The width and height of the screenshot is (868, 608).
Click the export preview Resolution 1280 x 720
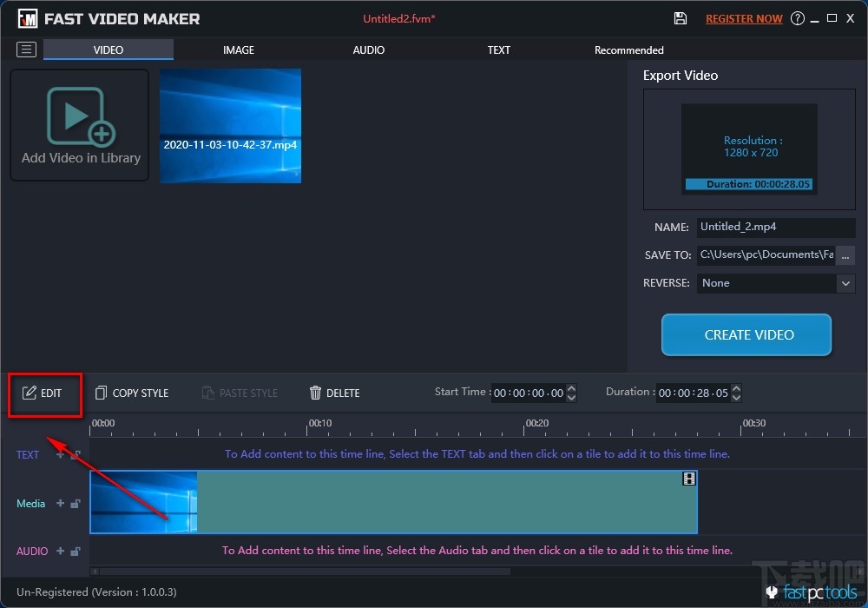[x=752, y=146]
